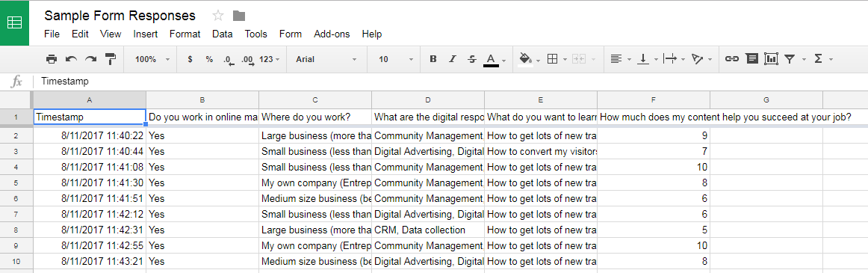Image resolution: width=868 pixels, height=273 pixels.
Task: Toggle bold formatting
Action: pyautogui.click(x=433, y=59)
